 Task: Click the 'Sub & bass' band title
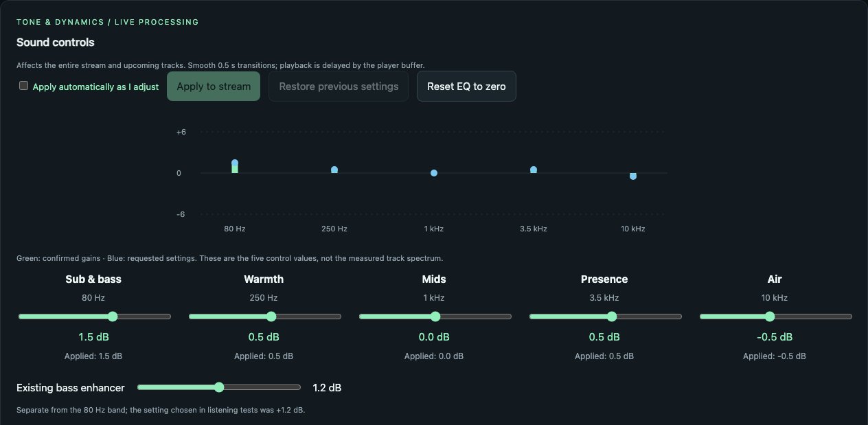pos(93,279)
